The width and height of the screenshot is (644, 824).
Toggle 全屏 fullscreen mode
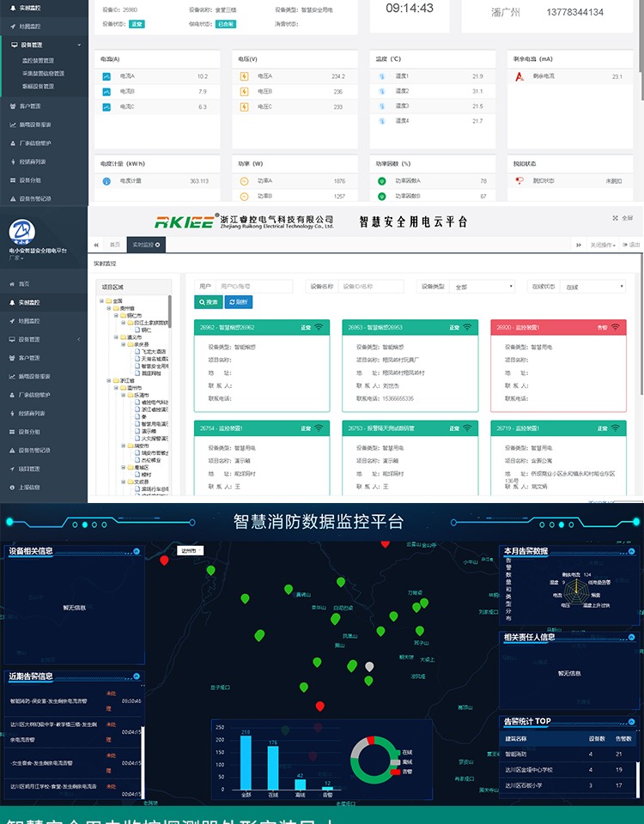[623, 217]
